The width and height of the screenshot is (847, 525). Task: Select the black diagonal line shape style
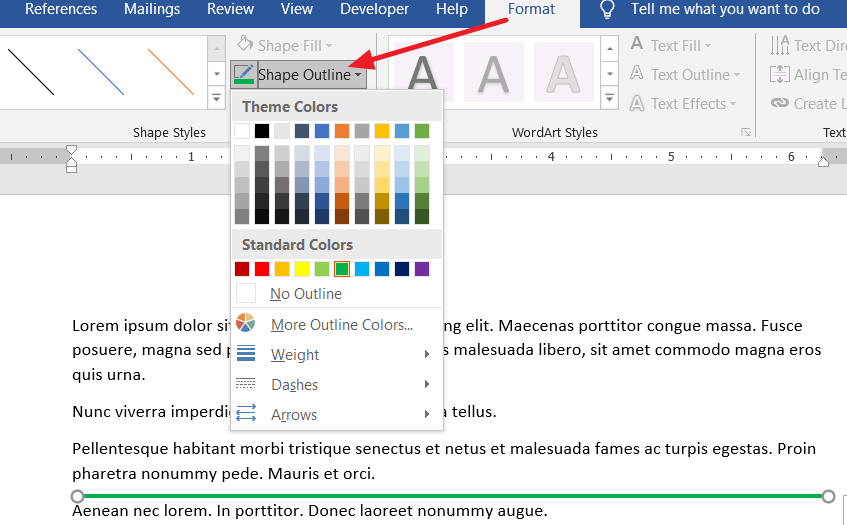click(31, 72)
